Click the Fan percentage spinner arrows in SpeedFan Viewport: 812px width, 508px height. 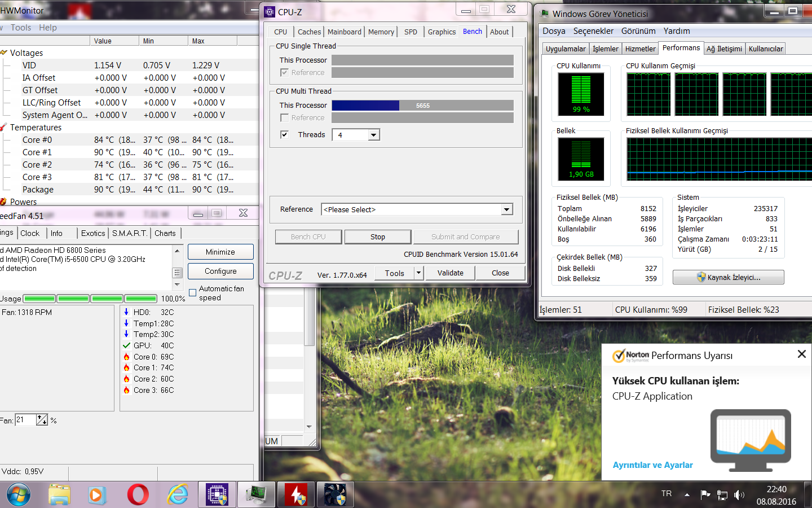42,420
